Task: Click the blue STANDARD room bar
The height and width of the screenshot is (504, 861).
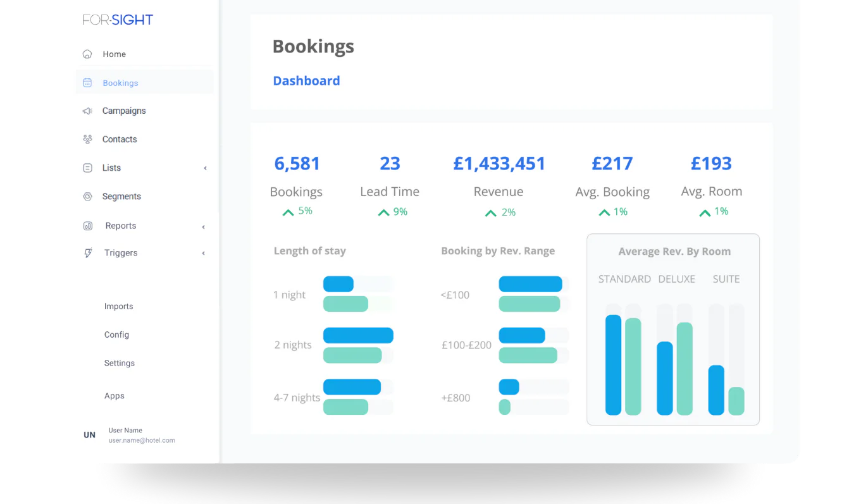Action: tap(613, 365)
